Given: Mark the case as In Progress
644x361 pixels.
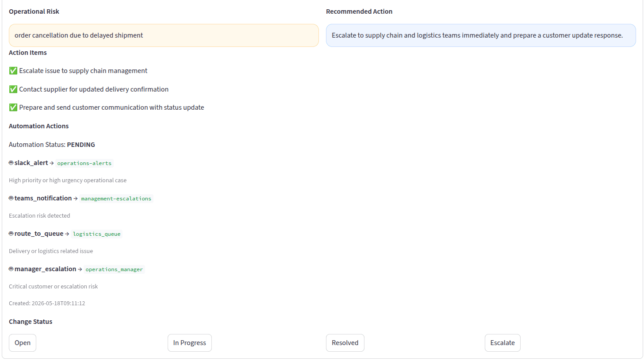Looking at the screenshot, I should point(190,343).
